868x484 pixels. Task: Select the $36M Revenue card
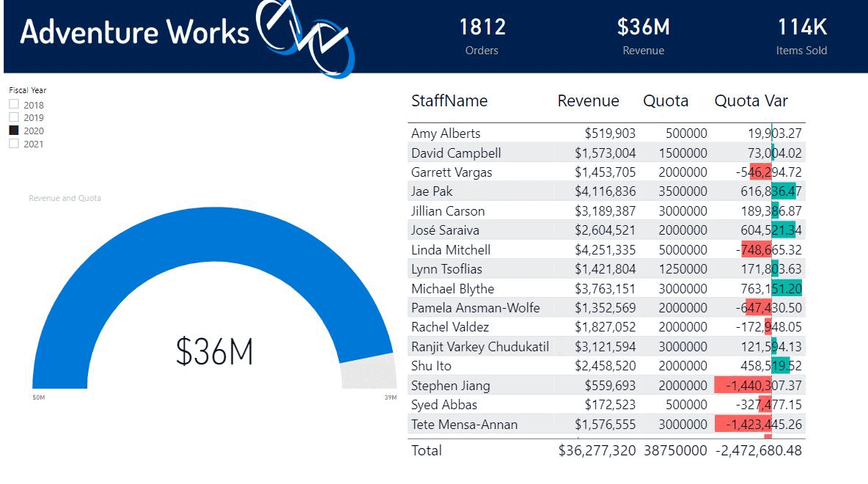[x=643, y=37]
